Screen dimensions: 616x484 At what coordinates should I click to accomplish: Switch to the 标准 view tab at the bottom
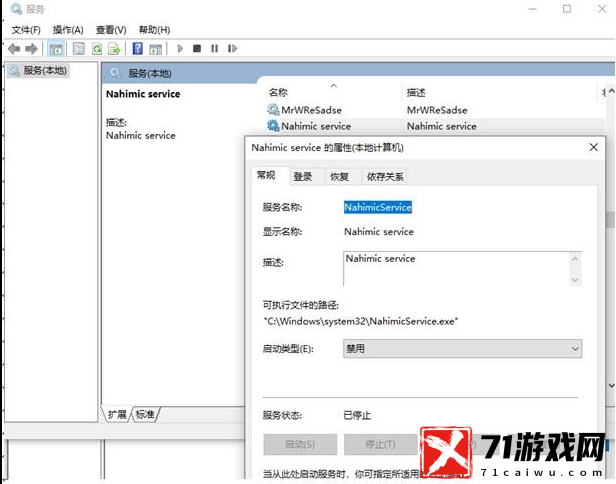coord(145,414)
